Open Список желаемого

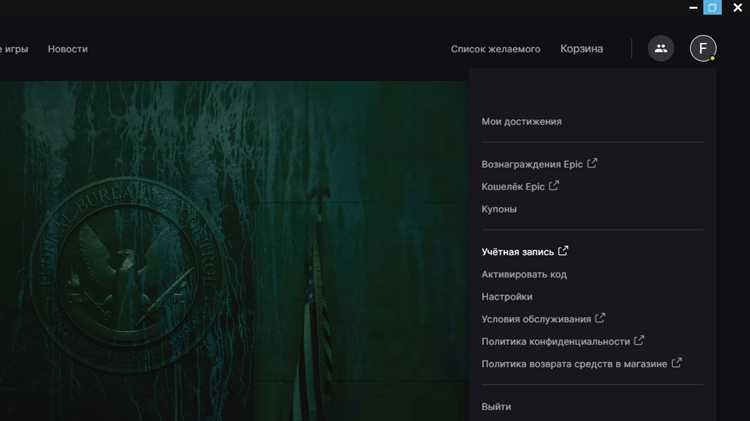click(x=496, y=49)
